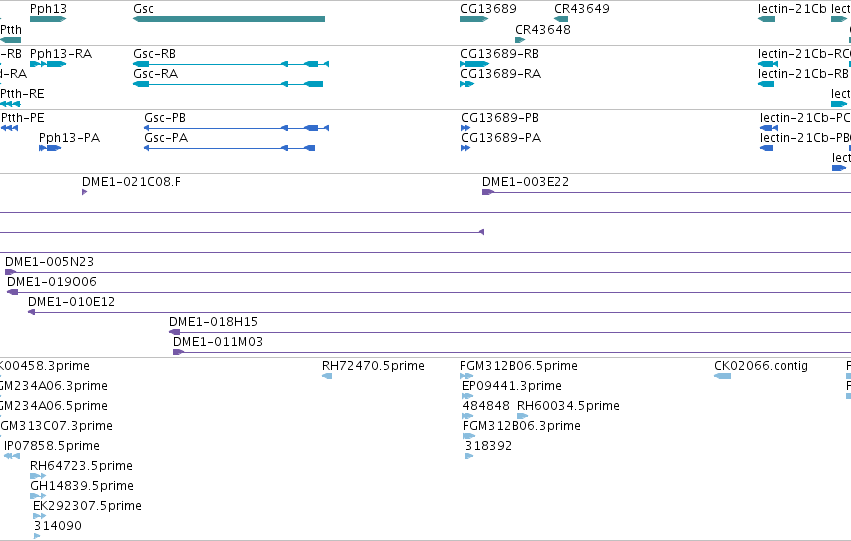Select the IP07858.5prime EST glyph
The height and width of the screenshot is (541, 851).
tap(12, 456)
